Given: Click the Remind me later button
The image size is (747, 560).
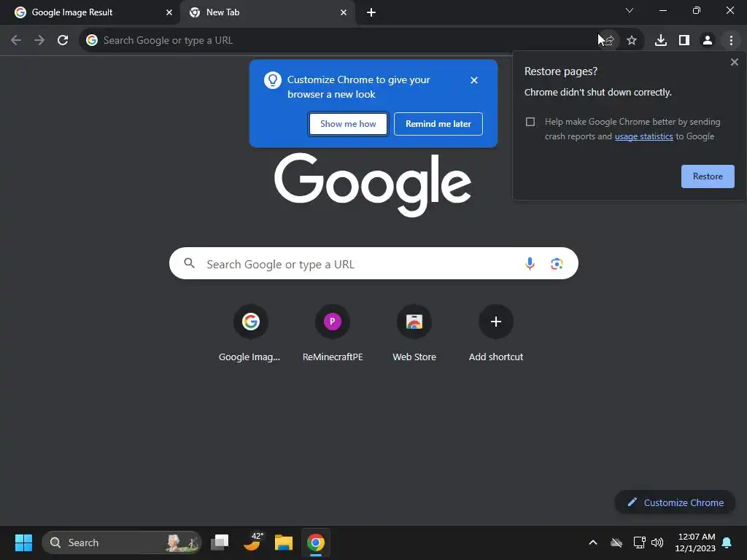Looking at the screenshot, I should click(438, 124).
